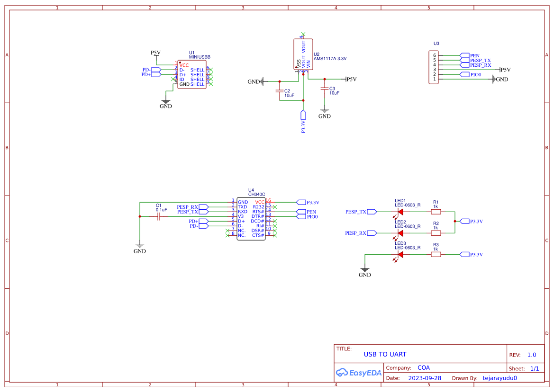Click the EasyEDA logo in title block
This screenshot has height=392, width=554.
(x=358, y=373)
